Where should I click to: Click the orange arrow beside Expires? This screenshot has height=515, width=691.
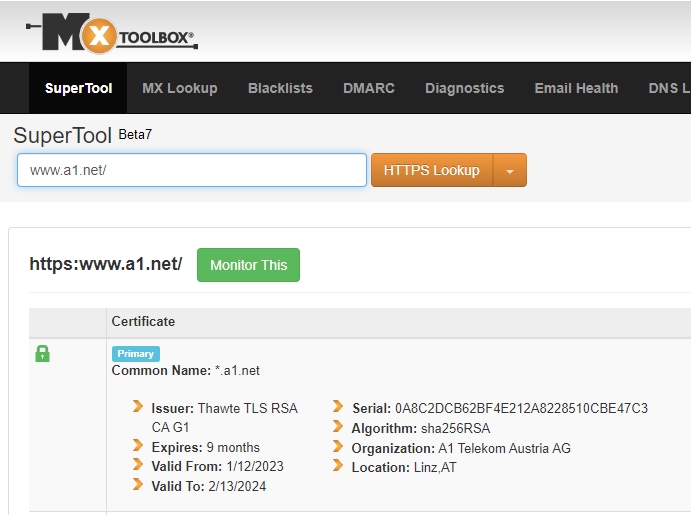[x=138, y=445]
